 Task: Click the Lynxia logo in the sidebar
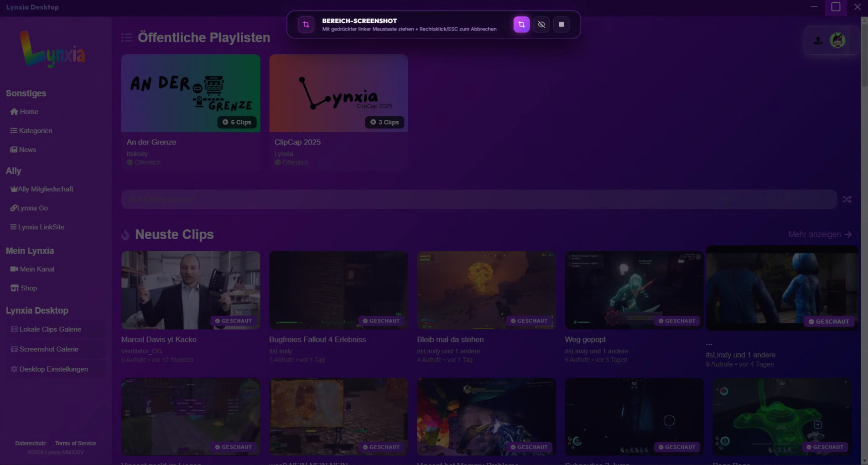52,49
